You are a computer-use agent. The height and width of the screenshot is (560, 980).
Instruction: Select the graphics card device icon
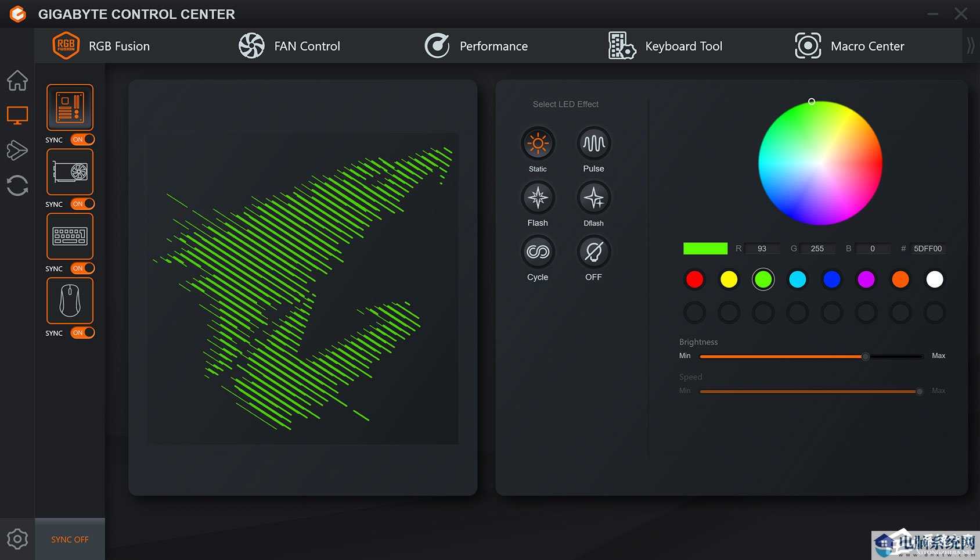coord(70,172)
